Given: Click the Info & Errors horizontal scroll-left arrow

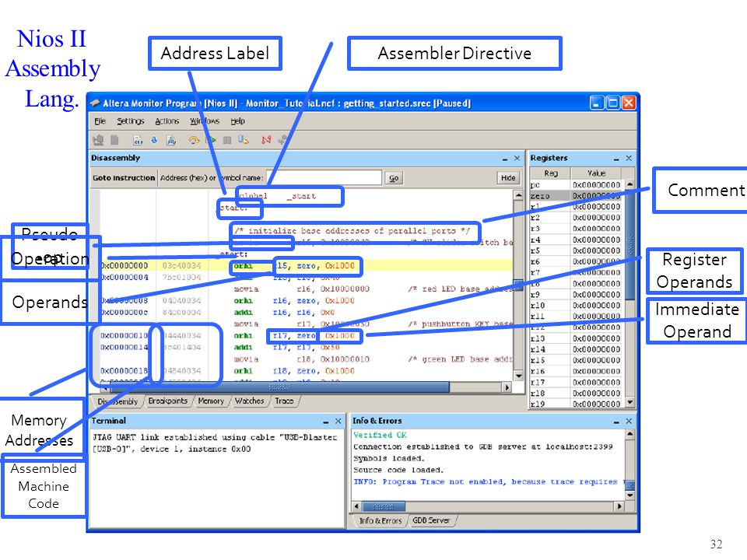Looking at the screenshot, I should 356,506.
